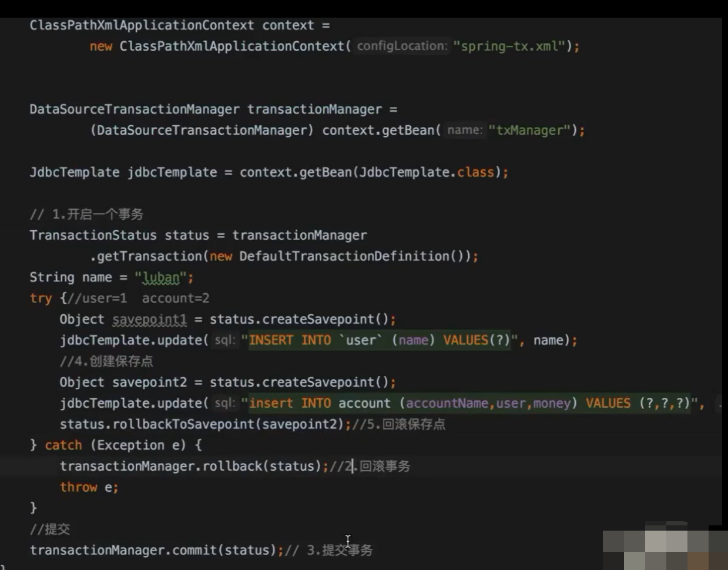Click the pixelated thumbnail in bottom-right corner
The image size is (728, 570).
click(664, 545)
